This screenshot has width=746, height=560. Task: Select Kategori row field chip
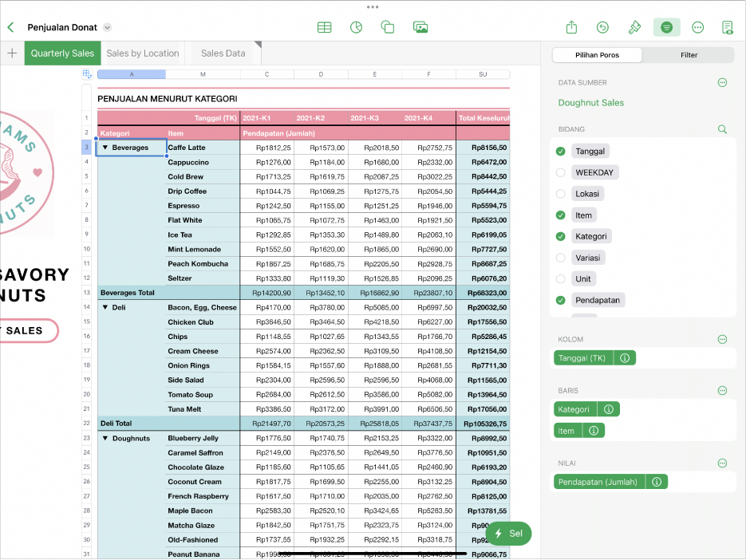[x=574, y=409]
